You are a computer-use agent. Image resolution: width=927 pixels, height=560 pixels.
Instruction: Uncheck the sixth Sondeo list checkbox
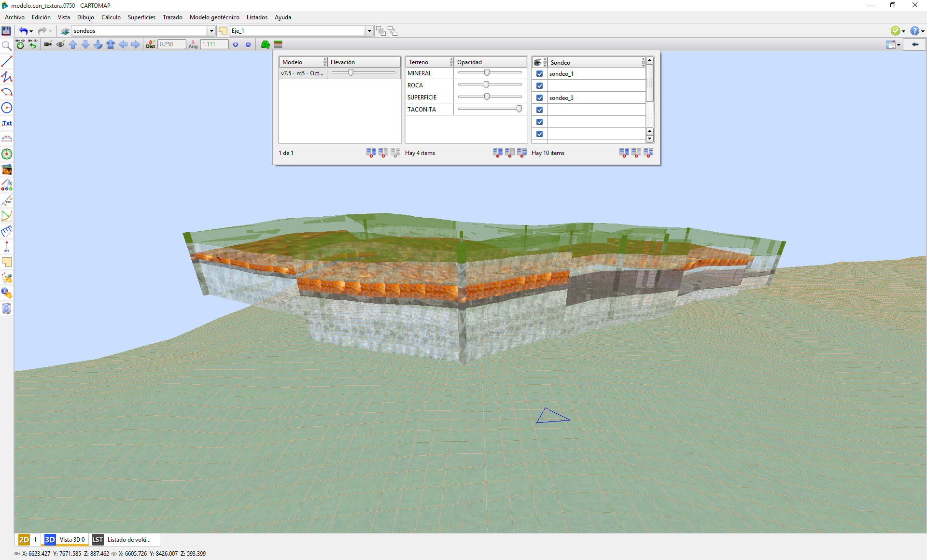point(540,134)
